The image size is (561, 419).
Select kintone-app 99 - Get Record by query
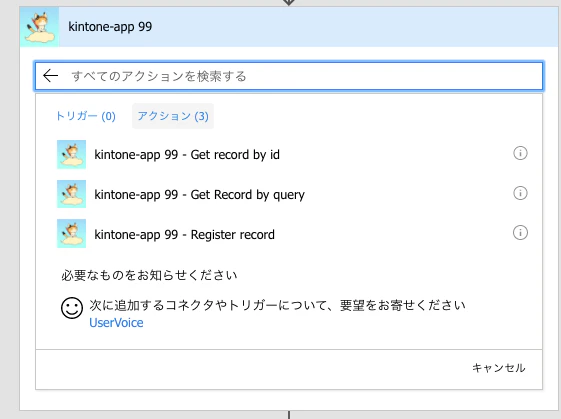[199, 195]
